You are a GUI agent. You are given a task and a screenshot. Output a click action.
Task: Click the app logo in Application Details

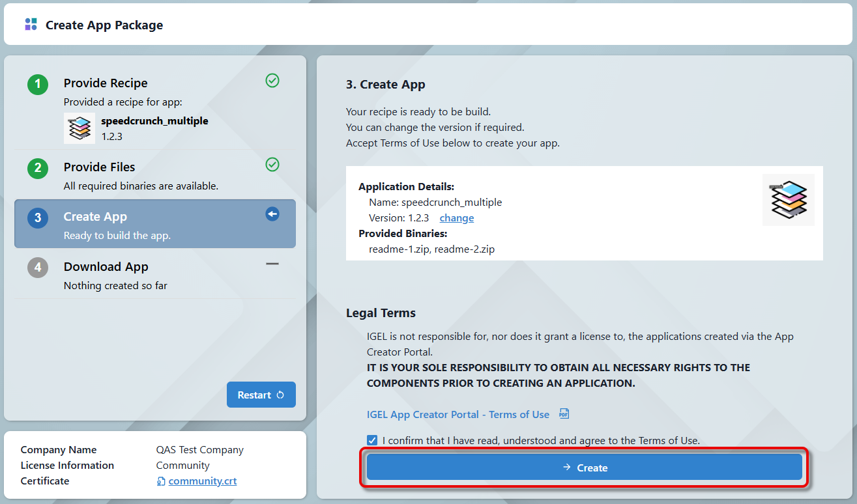pyautogui.click(x=789, y=200)
